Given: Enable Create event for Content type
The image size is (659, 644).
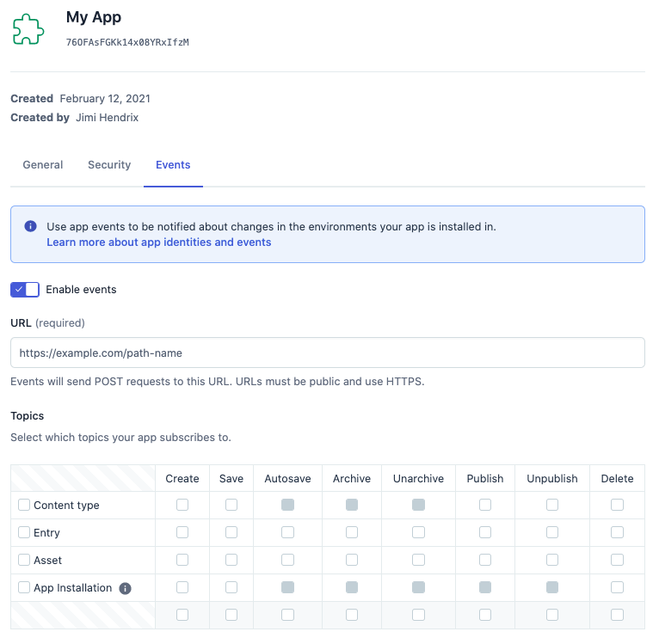Looking at the screenshot, I should click(182, 506).
